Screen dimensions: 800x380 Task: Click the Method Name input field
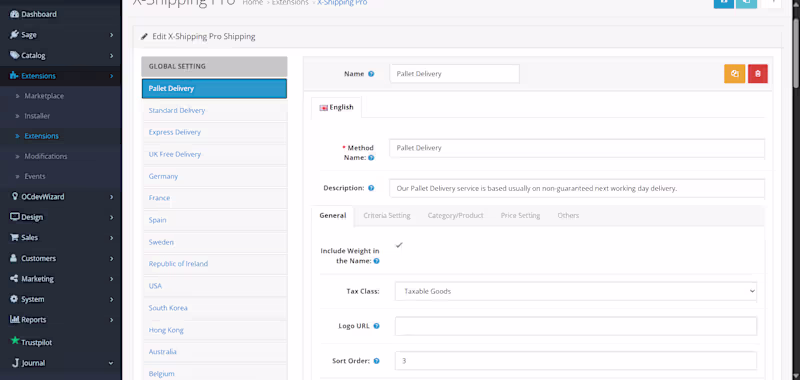[577, 148]
